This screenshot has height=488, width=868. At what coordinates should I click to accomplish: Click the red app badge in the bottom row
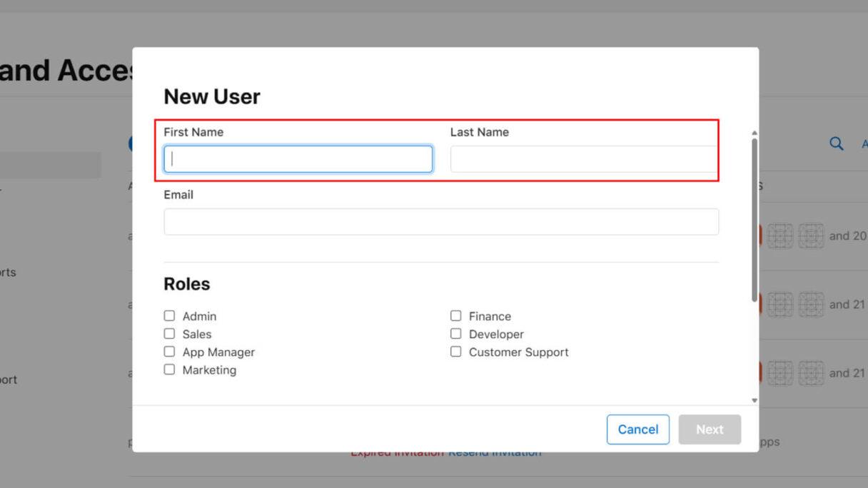pos(760,372)
